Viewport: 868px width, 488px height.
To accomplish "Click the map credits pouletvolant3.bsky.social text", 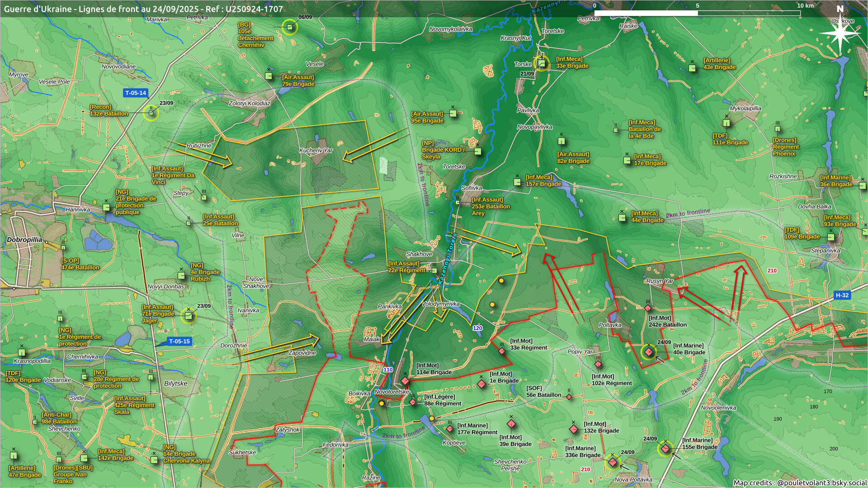I will coord(799,483).
